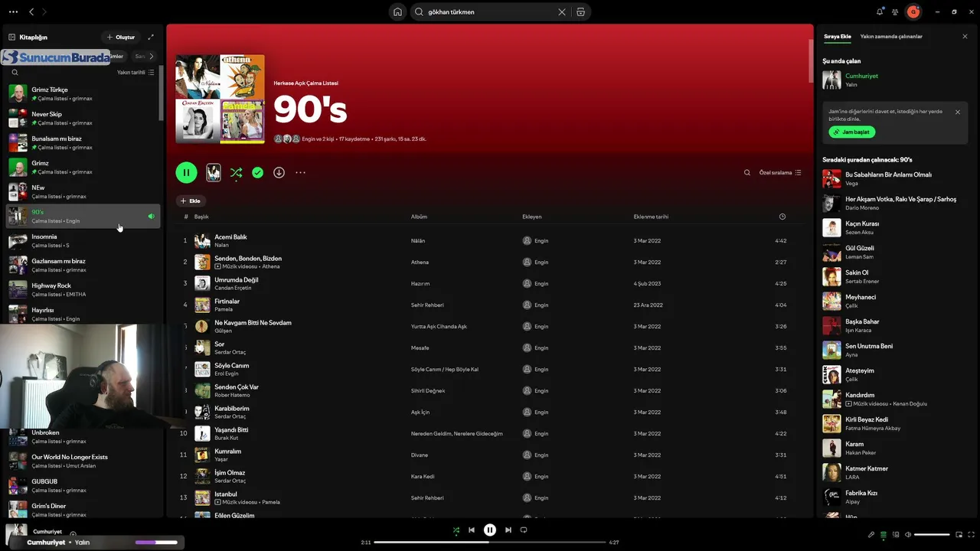Close the queue side panel
Screen dimensions: 980x551
click(x=965, y=36)
